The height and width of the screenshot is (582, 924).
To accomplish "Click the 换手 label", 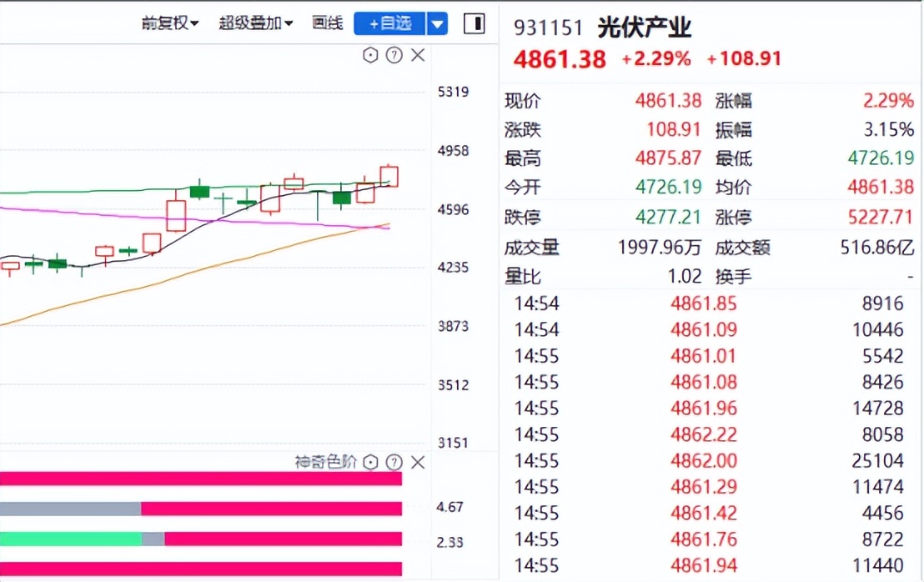I will click(734, 276).
